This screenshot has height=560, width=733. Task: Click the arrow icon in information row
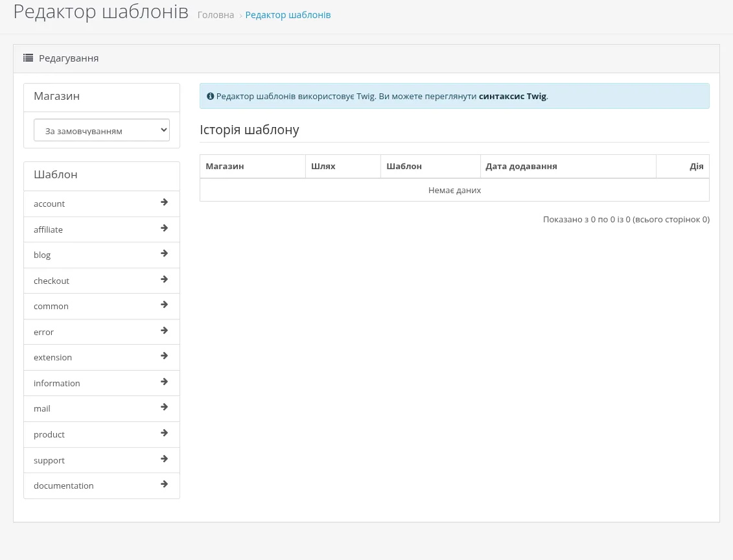point(164,382)
